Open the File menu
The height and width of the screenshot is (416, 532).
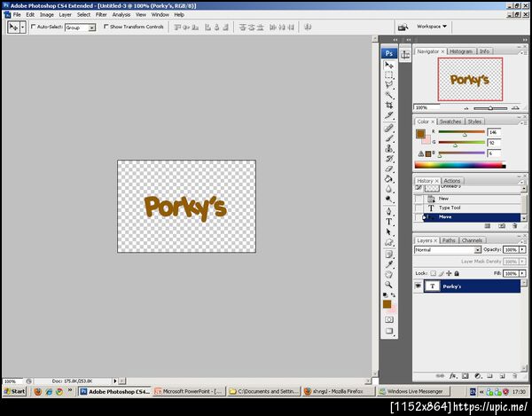[x=17, y=14]
